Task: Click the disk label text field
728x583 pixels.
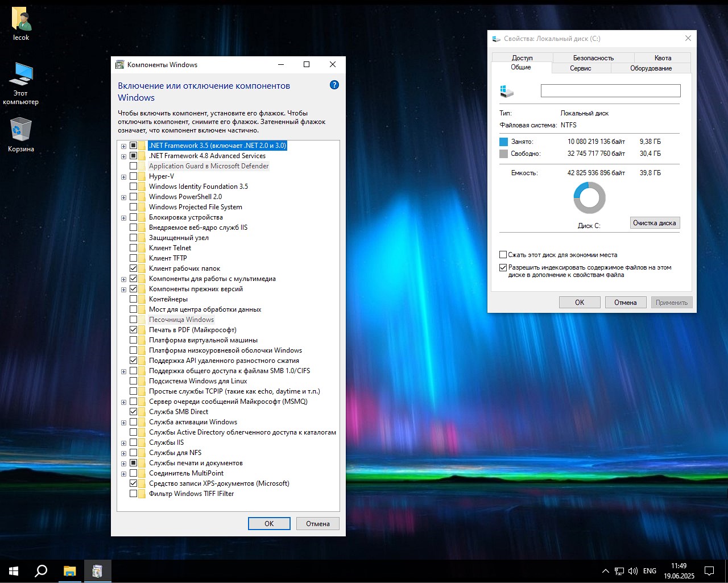Action: pyautogui.click(x=610, y=91)
